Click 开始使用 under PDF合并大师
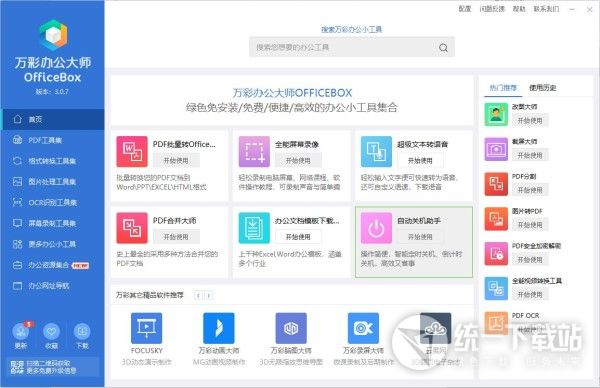This screenshot has height=388, width=600. 176,237
